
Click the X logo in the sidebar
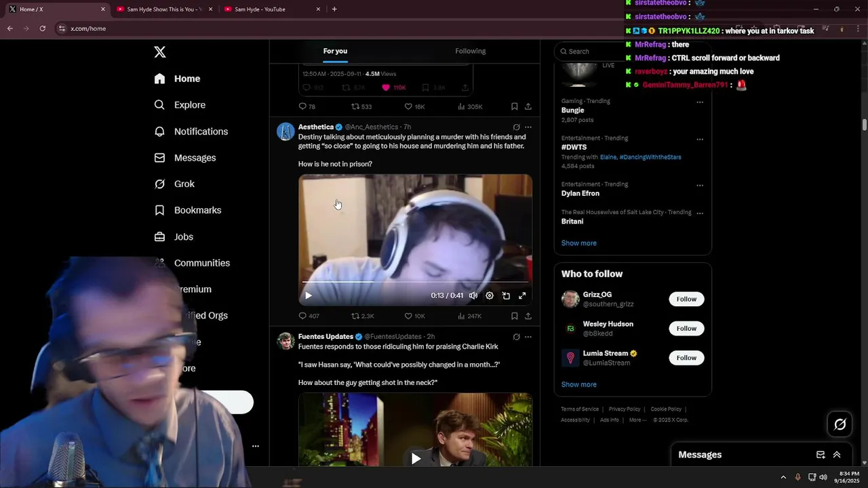[x=160, y=52]
